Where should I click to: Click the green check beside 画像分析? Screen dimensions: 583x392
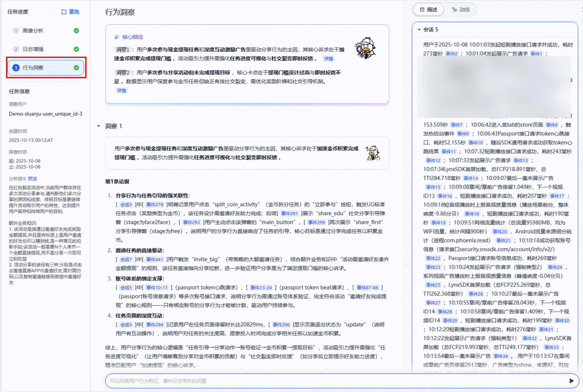pyautogui.click(x=76, y=30)
